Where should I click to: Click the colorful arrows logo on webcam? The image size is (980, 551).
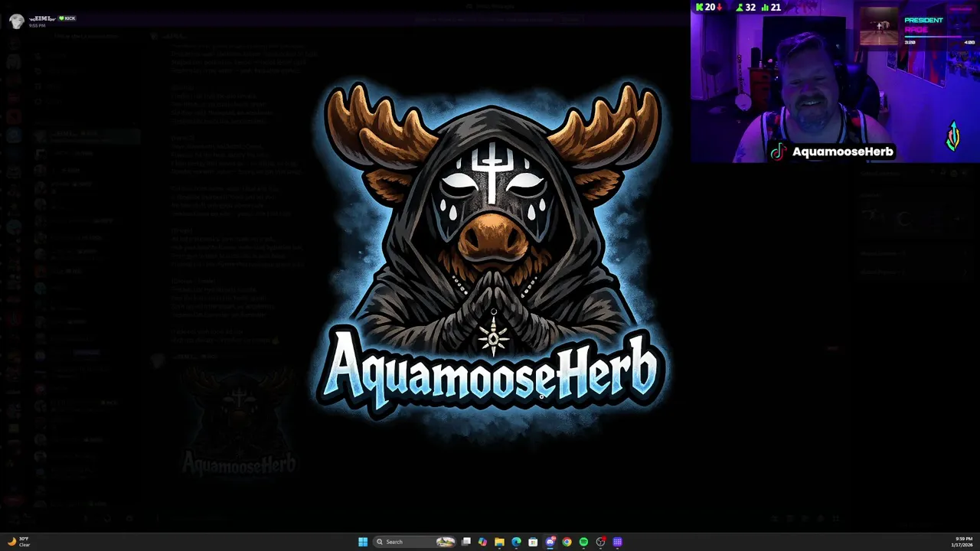point(953,135)
